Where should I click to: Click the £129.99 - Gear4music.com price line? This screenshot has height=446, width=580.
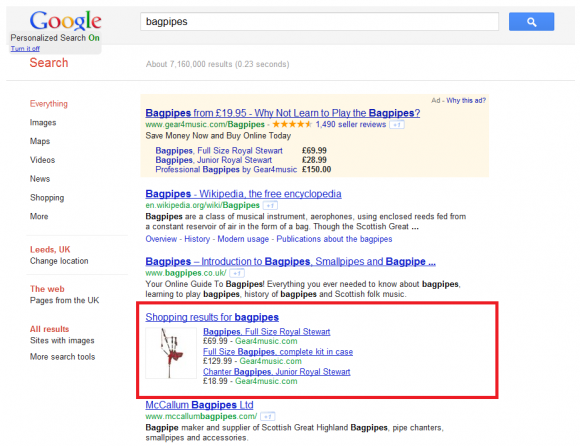(252, 361)
